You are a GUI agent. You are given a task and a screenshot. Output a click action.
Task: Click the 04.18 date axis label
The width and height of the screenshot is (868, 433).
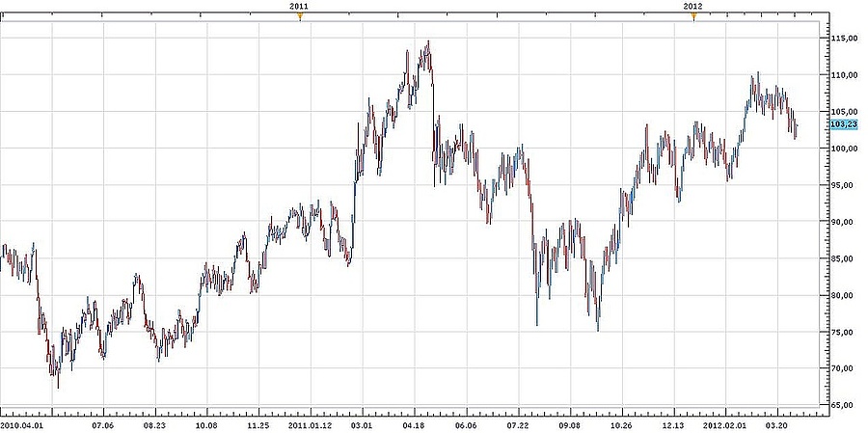coord(414,423)
